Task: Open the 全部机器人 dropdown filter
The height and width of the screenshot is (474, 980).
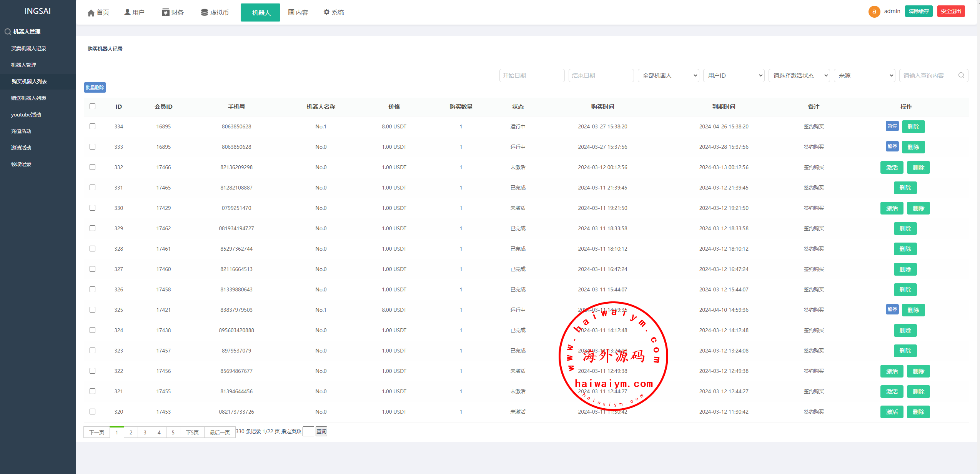Action: click(668, 76)
